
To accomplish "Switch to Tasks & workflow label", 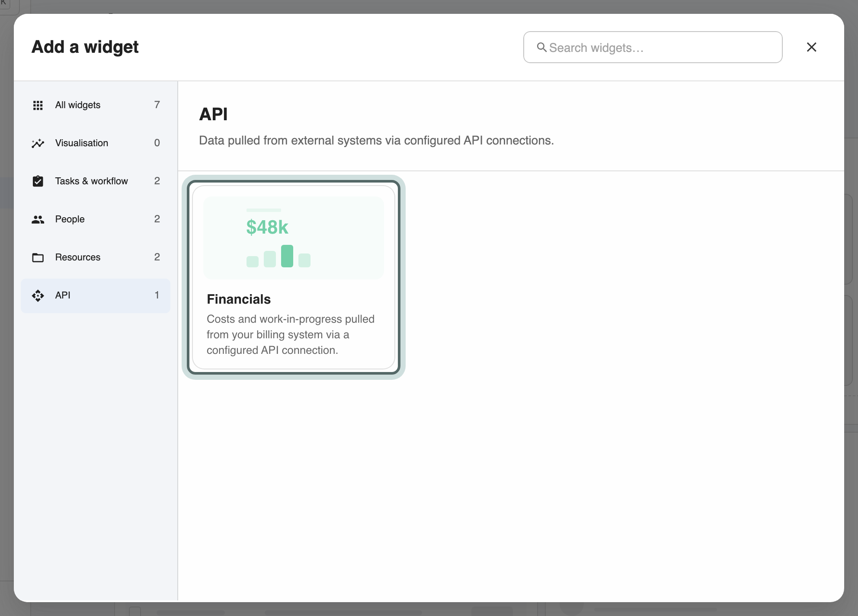I will coord(92,181).
